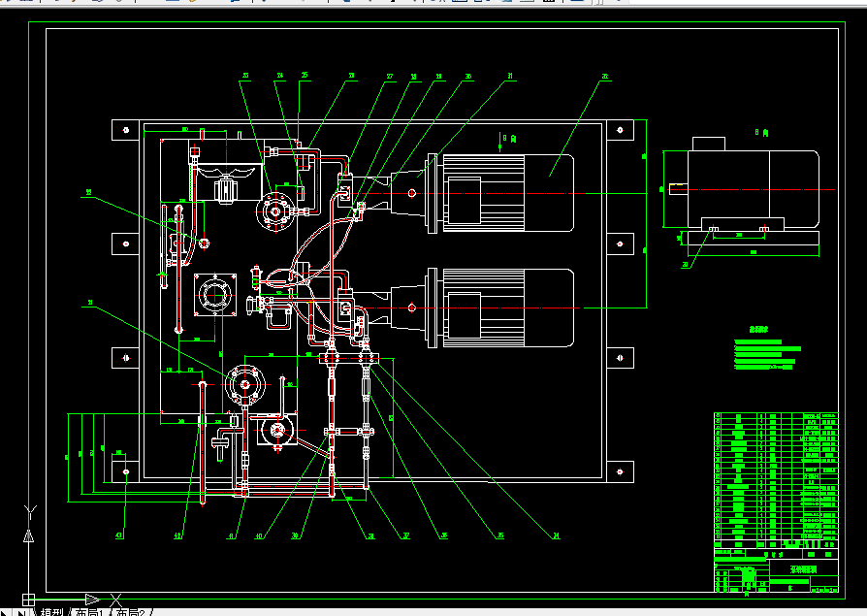867x616 pixels.
Task: Click the drawing name cell in title block
Action: coord(803,569)
